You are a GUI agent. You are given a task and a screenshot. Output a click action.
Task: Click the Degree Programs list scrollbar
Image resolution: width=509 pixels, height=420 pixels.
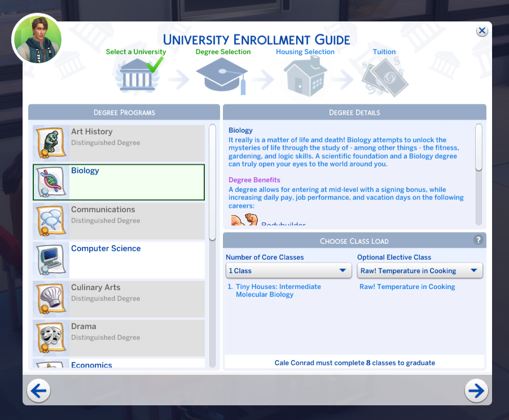point(212,182)
